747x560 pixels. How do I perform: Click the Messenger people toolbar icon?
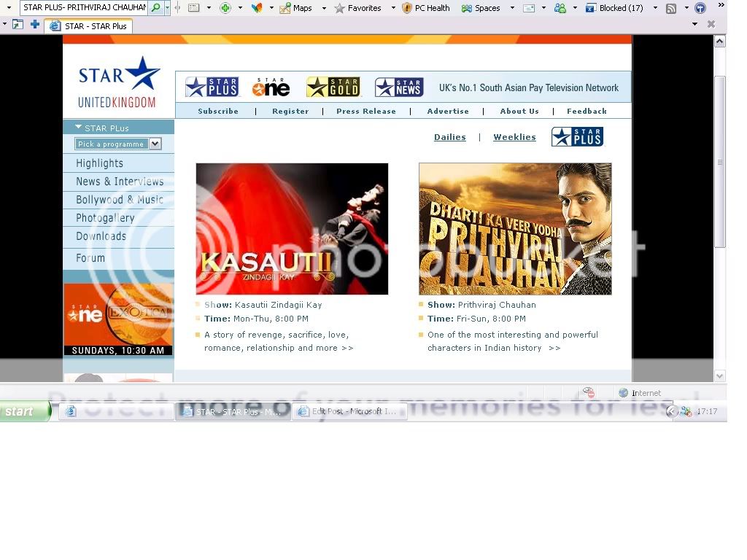click(560, 8)
